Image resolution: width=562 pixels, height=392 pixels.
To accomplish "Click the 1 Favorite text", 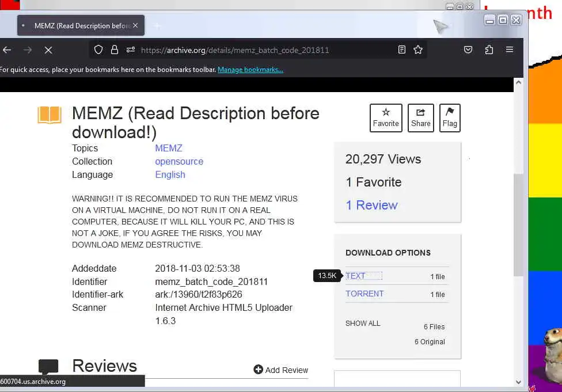I will click(x=374, y=182).
